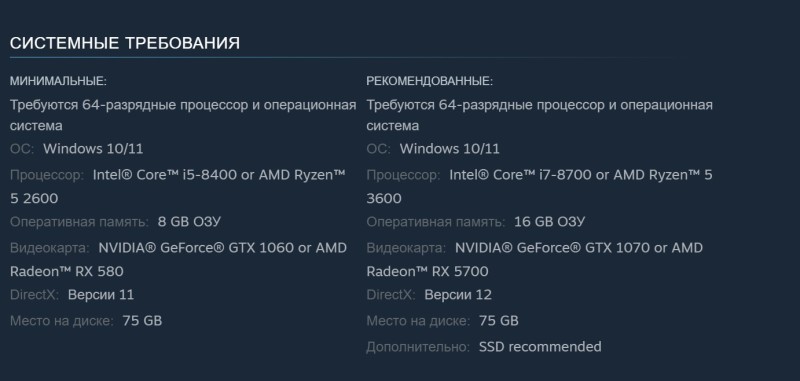Select the МИНИМАЛЬНЫЕ label
Viewport: 800px width, 381px height.
pyautogui.click(x=58, y=81)
